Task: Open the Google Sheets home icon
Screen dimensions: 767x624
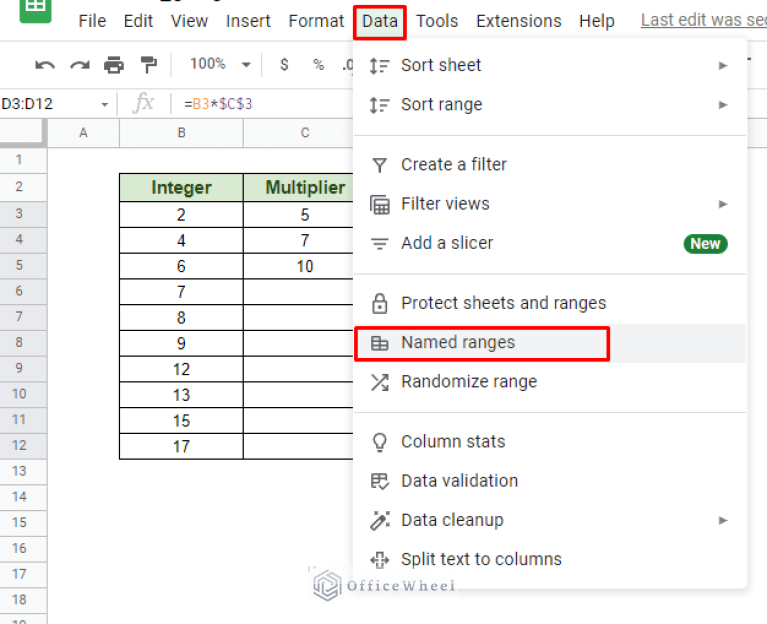Action: 35,8
